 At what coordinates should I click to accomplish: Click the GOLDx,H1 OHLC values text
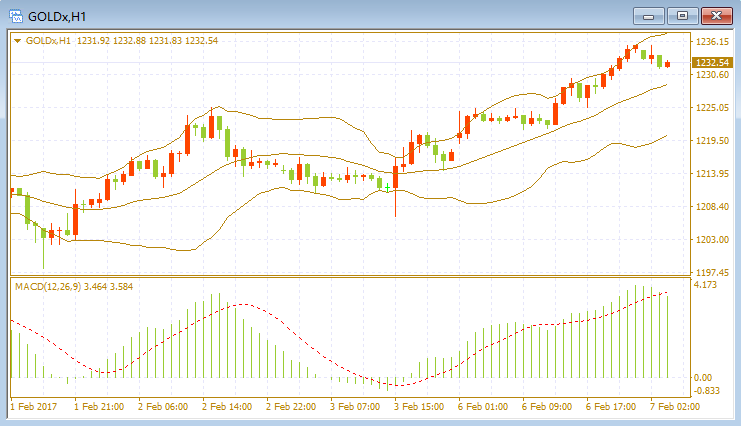[147, 41]
